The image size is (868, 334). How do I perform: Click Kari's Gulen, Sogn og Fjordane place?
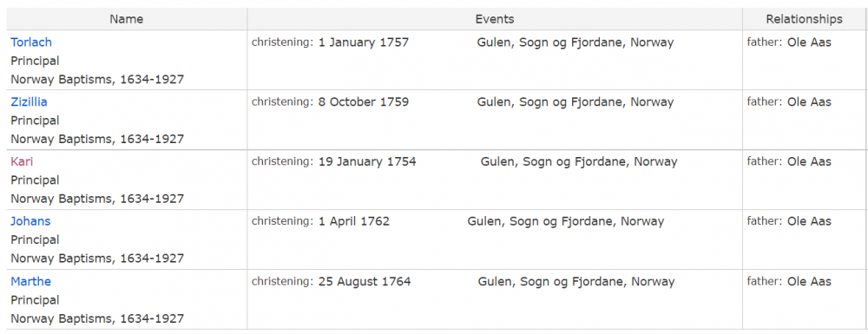coord(579,161)
